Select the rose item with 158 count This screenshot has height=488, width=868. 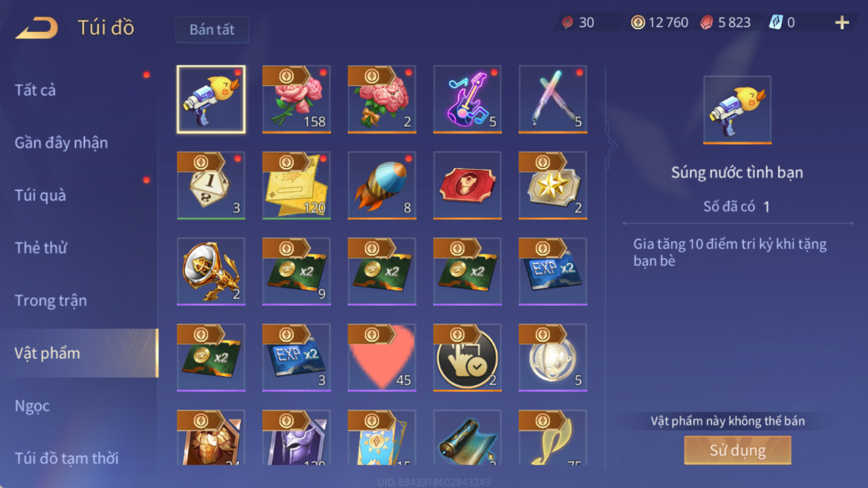click(x=296, y=99)
